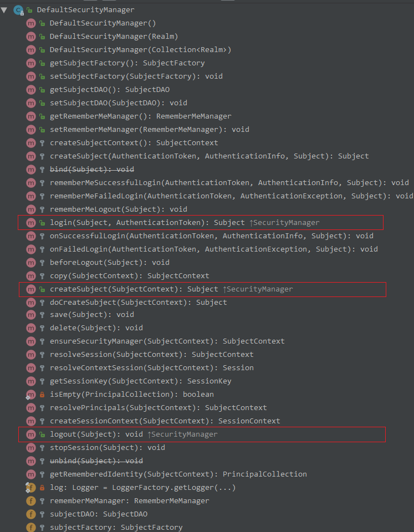Click the field icon beside subjectDAO
The height and width of the screenshot is (532, 414).
click(31, 514)
